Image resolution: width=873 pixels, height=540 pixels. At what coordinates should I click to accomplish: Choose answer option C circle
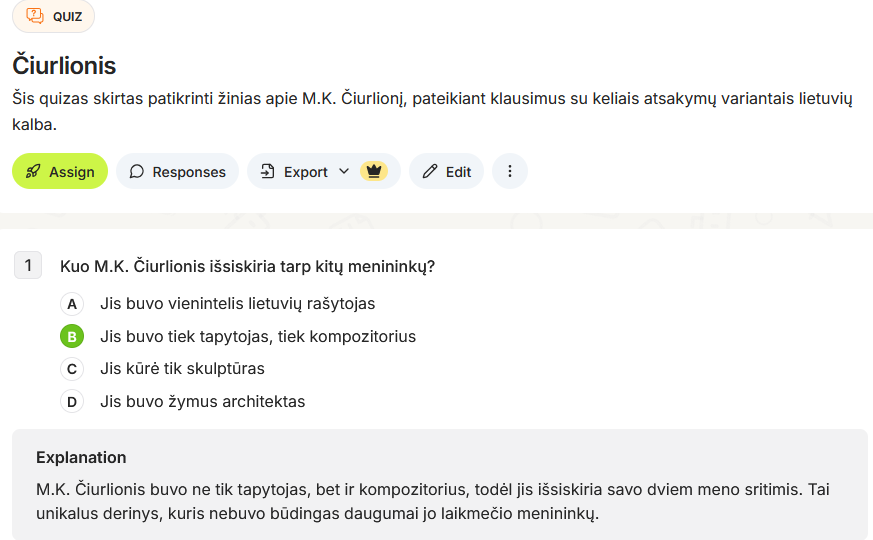click(72, 369)
